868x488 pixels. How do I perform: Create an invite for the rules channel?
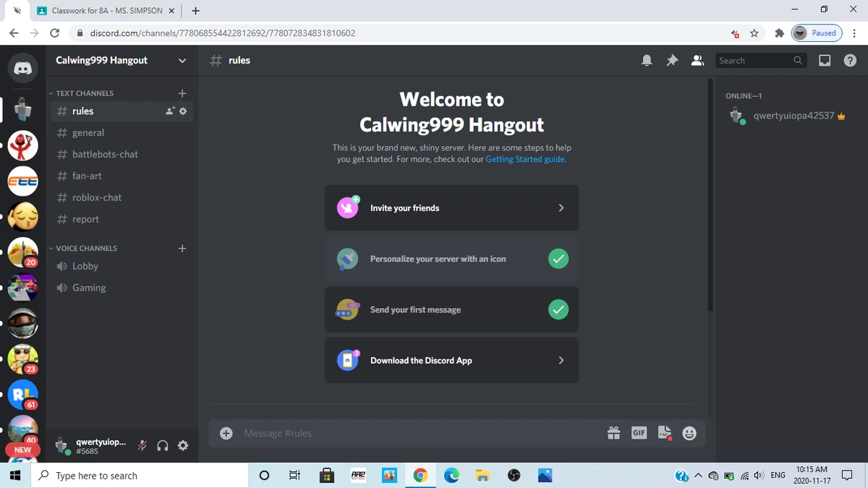169,111
